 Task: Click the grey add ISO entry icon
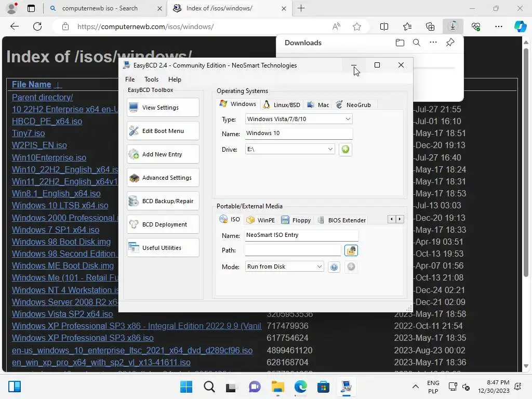(351, 267)
